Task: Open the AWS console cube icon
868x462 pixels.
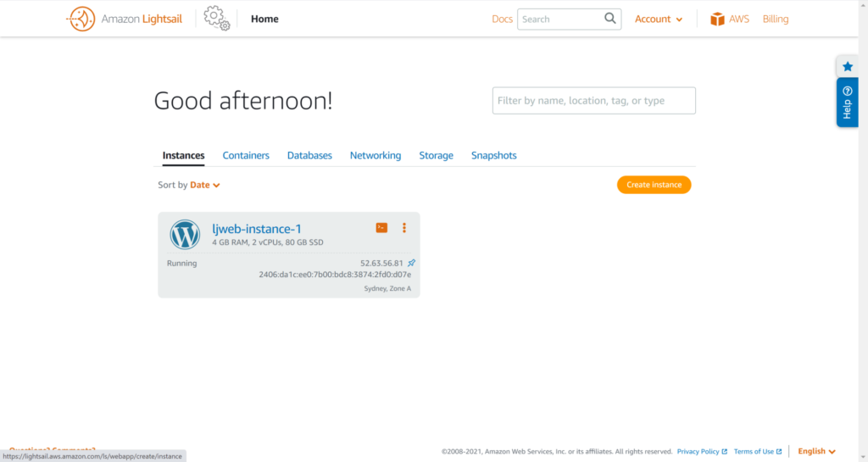Action: tap(717, 19)
